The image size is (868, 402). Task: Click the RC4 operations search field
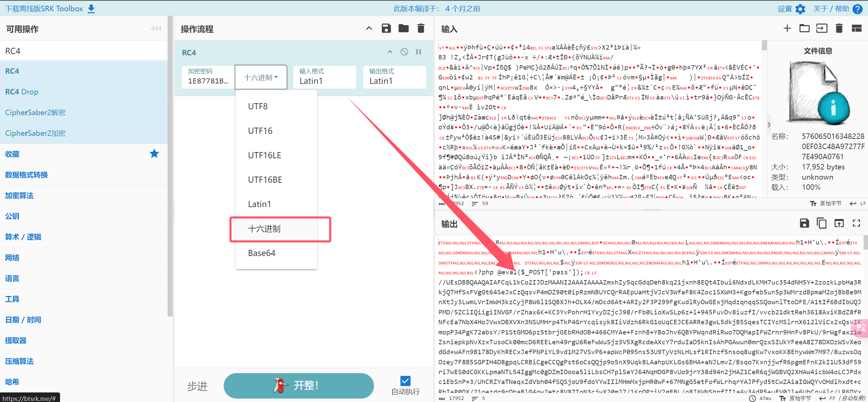pyautogui.click(x=84, y=51)
